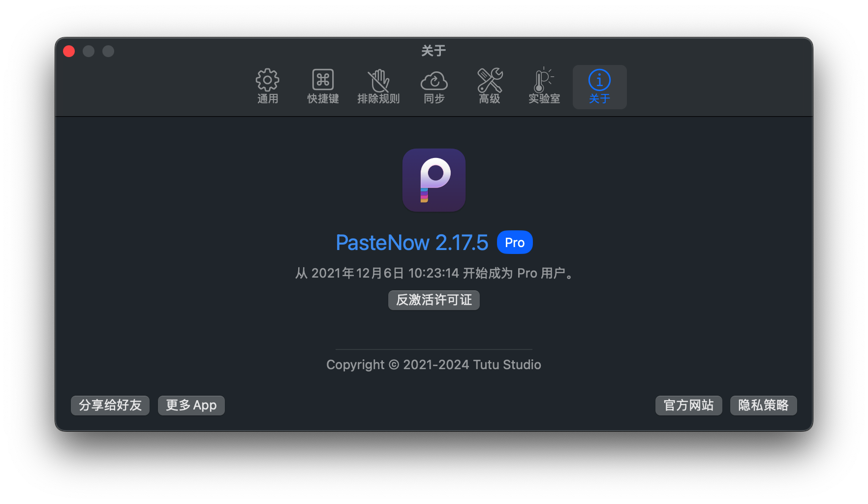Click the 同步 cloud sync icon

coord(434,86)
